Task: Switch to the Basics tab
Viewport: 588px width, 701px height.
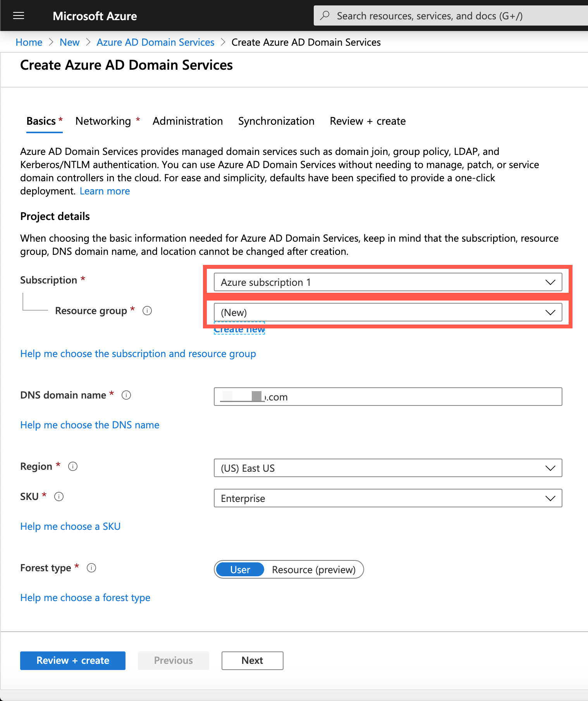Action: click(45, 121)
